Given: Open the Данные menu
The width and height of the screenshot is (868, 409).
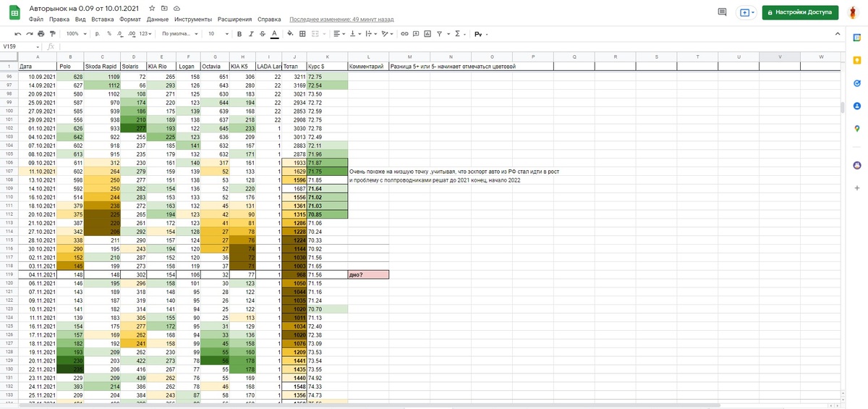Looking at the screenshot, I should [158, 20].
